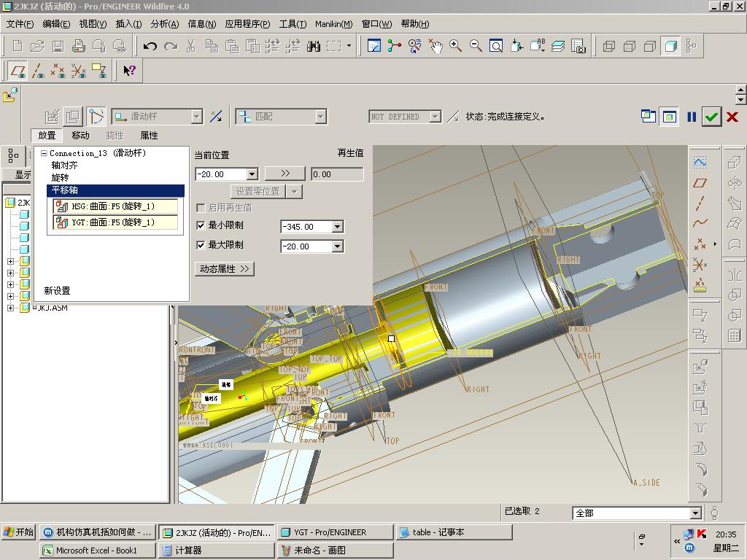This screenshot has width=747, height=560.
Task: Toggle component in assembly window icon
Action: 670,116
